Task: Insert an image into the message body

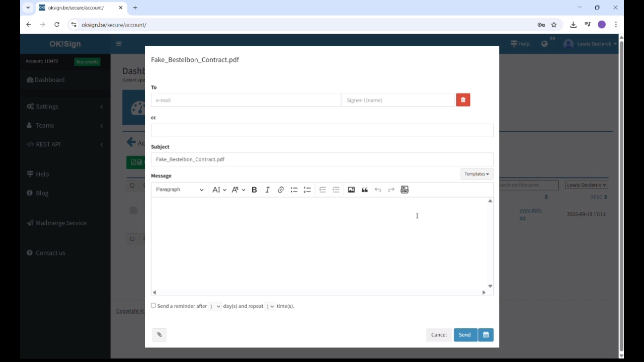Action: (x=351, y=190)
